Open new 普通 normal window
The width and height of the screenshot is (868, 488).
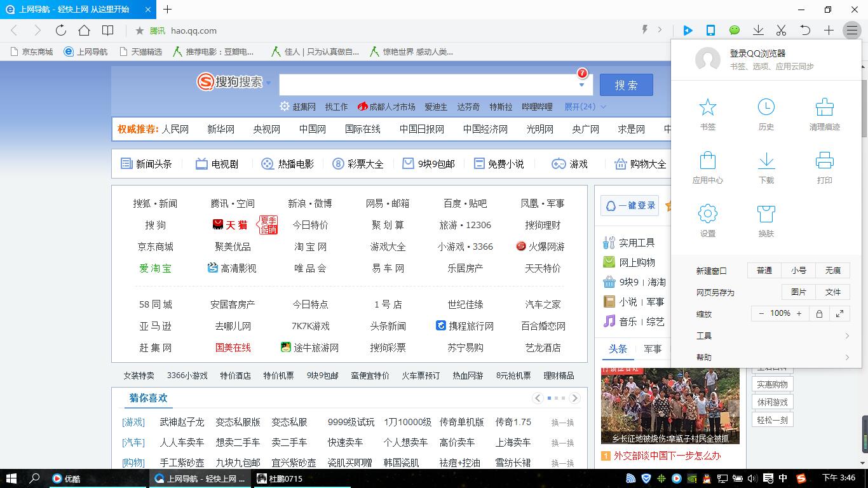pos(764,271)
